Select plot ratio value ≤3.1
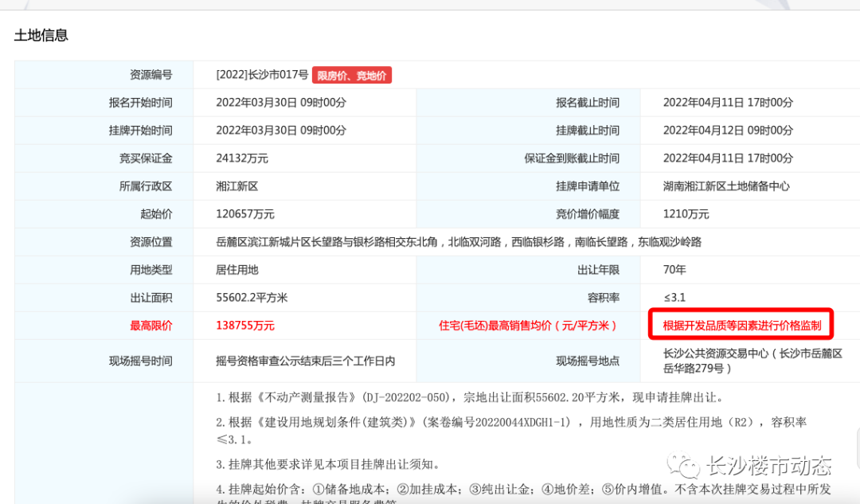The image size is (860, 504). [674, 298]
